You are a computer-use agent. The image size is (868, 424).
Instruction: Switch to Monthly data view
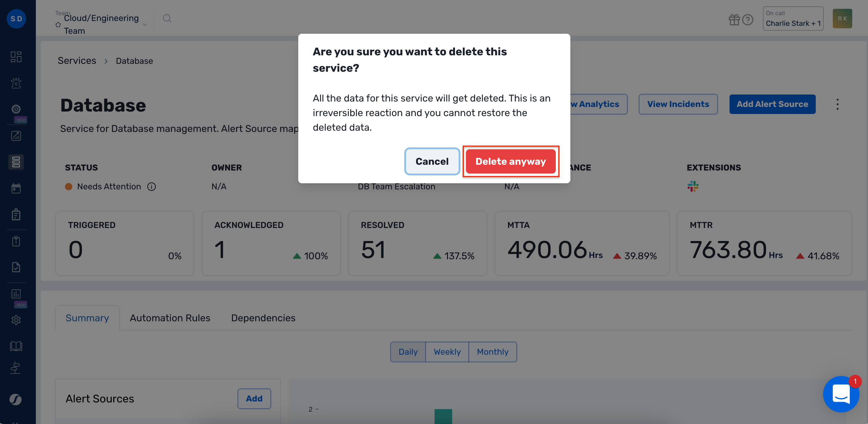click(492, 352)
